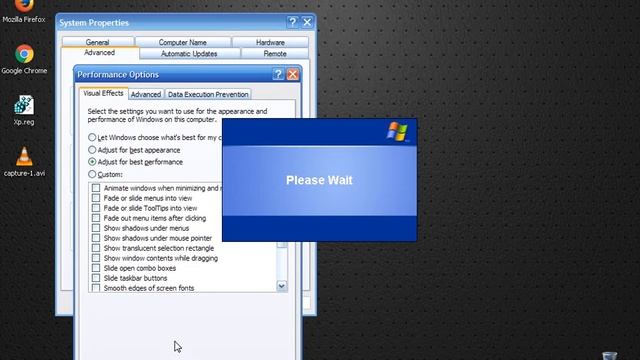Check Slide open combo boxes
Viewport: 640px width, 360px height.
coord(96,268)
